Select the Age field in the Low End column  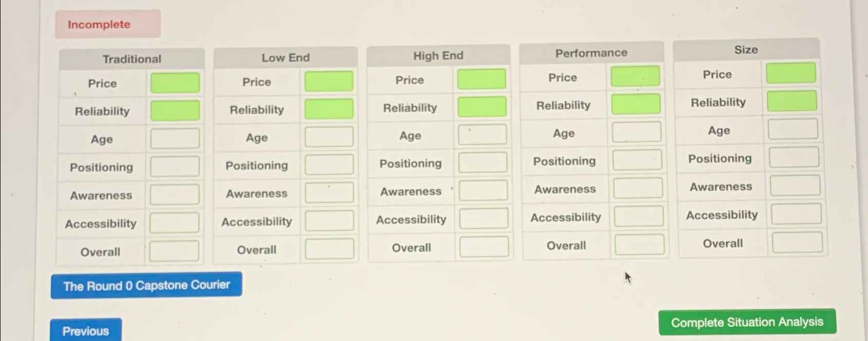tap(329, 136)
